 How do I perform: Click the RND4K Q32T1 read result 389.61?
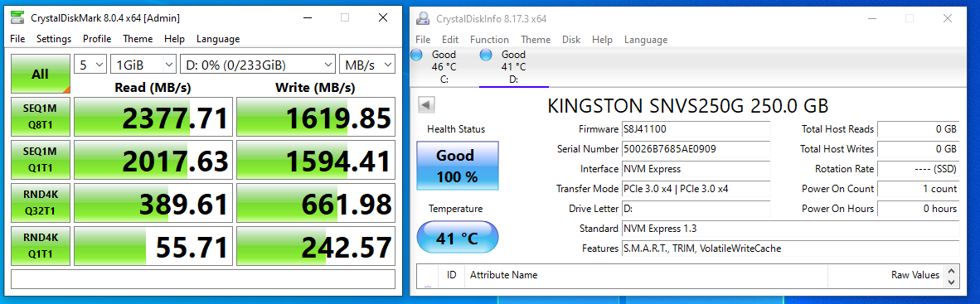pos(153,203)
